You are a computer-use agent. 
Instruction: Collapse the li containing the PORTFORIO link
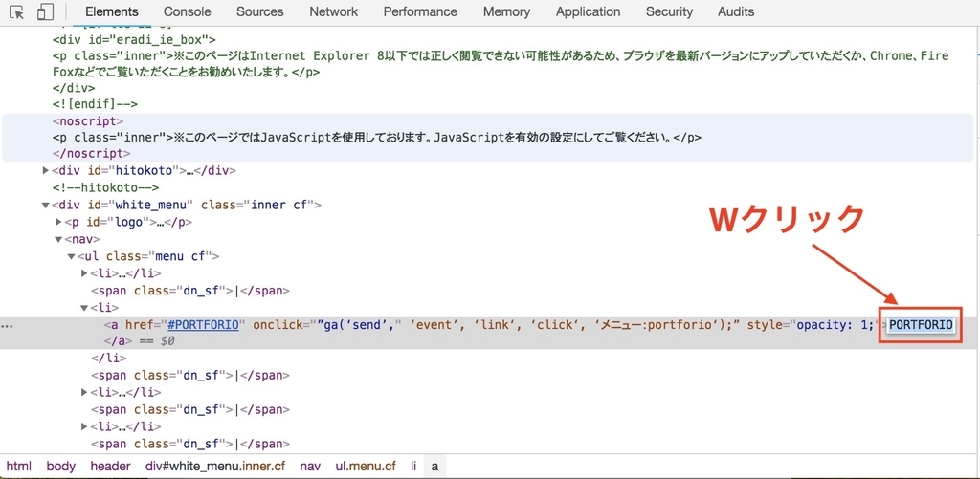(84, 307)
